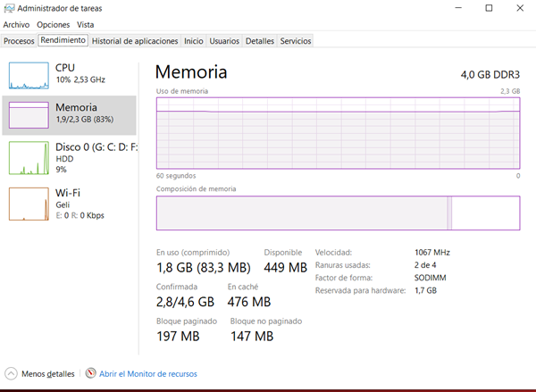536x392 pixels.
Task: Open the Wi-Fi performance graph thumbnail
Action: pos(29,204)
